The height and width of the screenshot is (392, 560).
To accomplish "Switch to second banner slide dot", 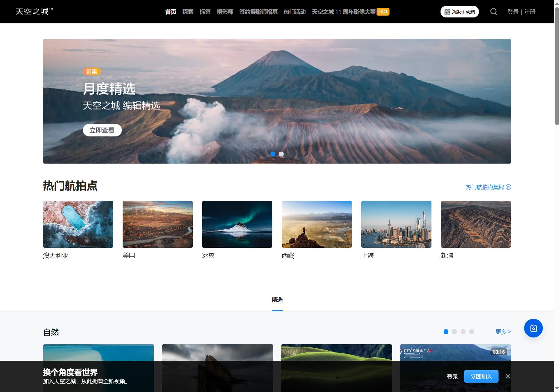I will click(x=281, y=154).
